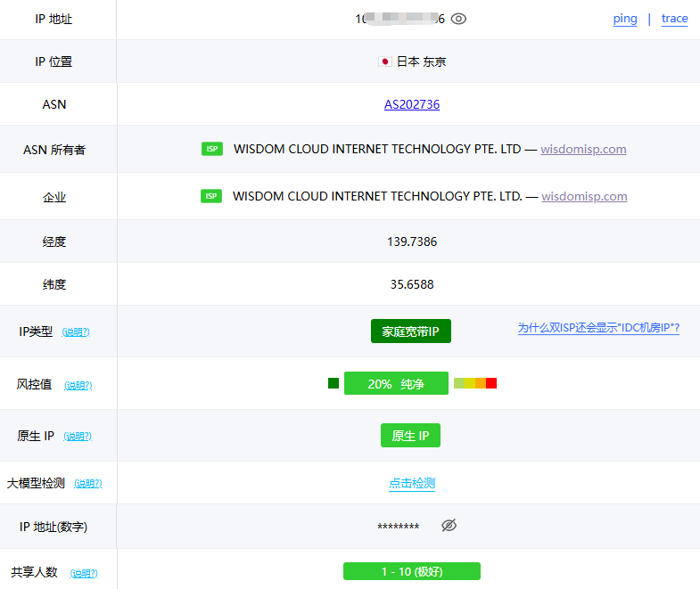The width and height of the screenshot is (700, 589).
Task: Click the 1 - 10 (极好) shared users bar
Action: (x=411, y=571)
